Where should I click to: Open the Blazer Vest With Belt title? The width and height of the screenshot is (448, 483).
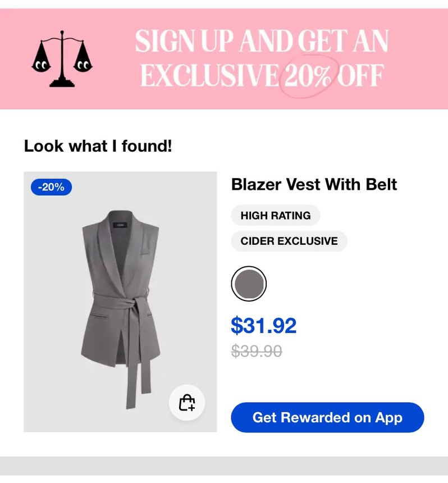point(314,185)
